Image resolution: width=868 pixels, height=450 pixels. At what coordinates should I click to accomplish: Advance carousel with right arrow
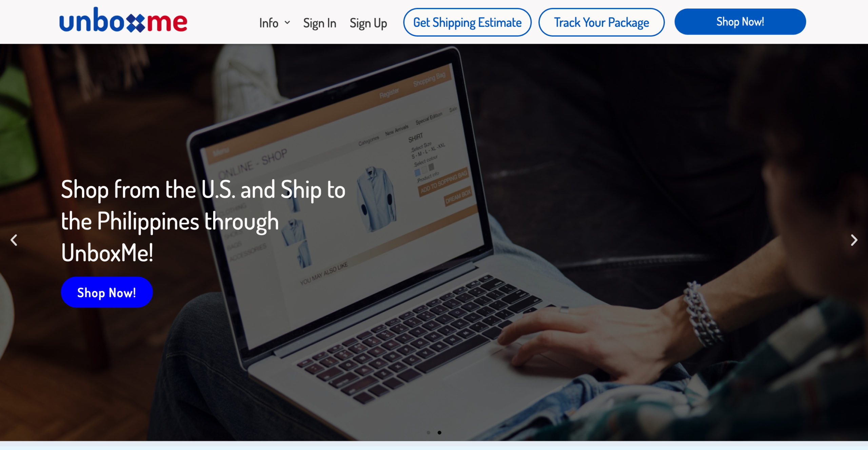[854, 240]
